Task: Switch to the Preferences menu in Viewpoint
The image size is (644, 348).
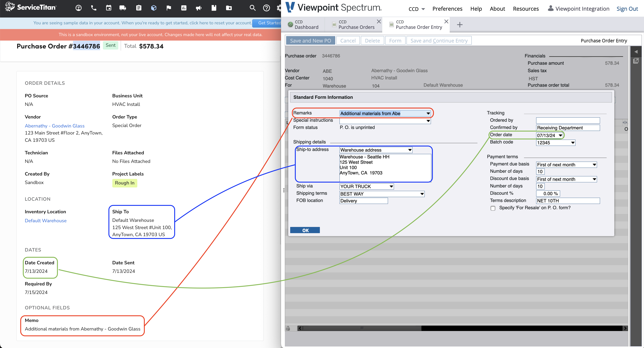Action: click(x=447, y=9)
